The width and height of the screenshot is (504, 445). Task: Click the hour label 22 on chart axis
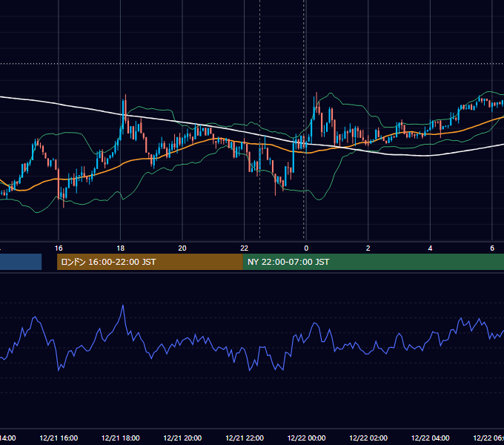(x=245, y=248)
